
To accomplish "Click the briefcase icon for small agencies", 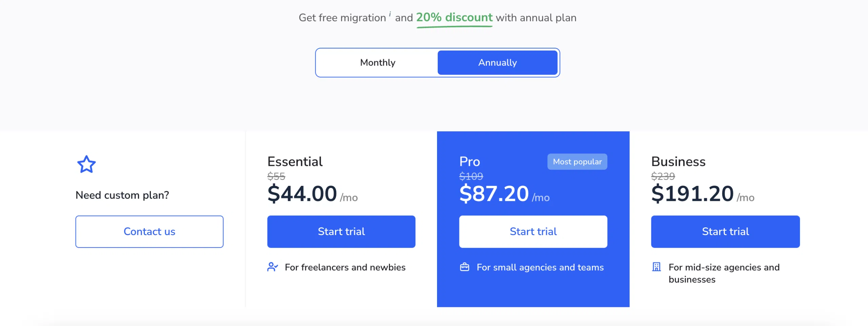I will pyautogui.click(x=465, y=267).
